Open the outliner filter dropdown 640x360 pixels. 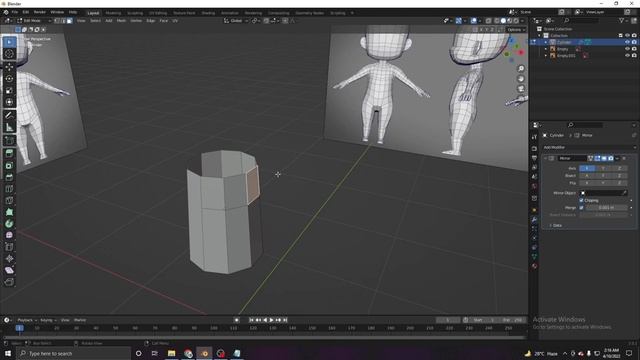coord(623,20)
